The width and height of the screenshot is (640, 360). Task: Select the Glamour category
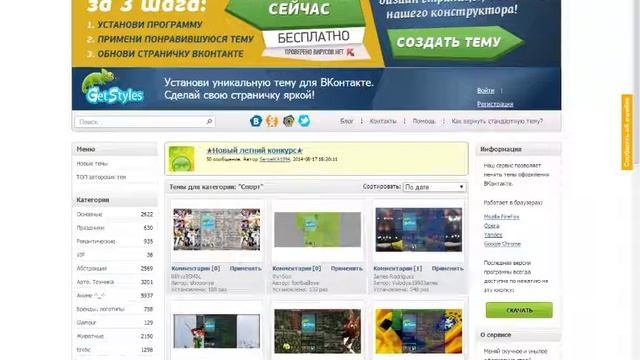pyautogui.click(x=86, y=322)
